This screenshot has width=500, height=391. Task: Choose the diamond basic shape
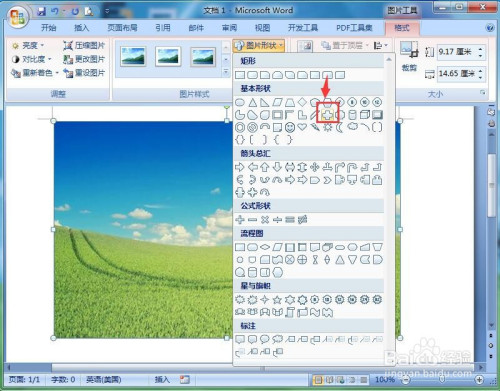click(302, 102)
